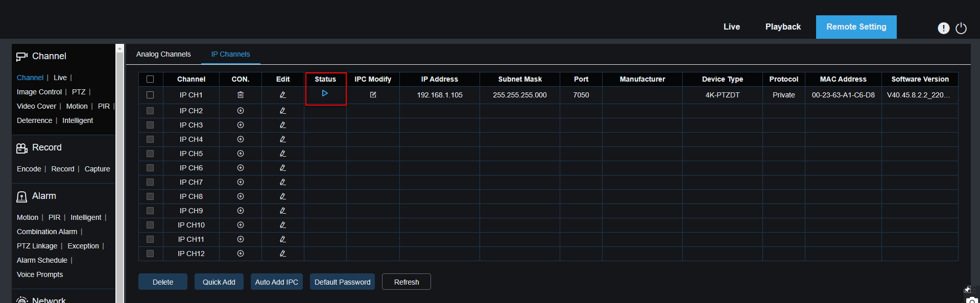Check the IP CH2 row checkbox

pos(150,111)
